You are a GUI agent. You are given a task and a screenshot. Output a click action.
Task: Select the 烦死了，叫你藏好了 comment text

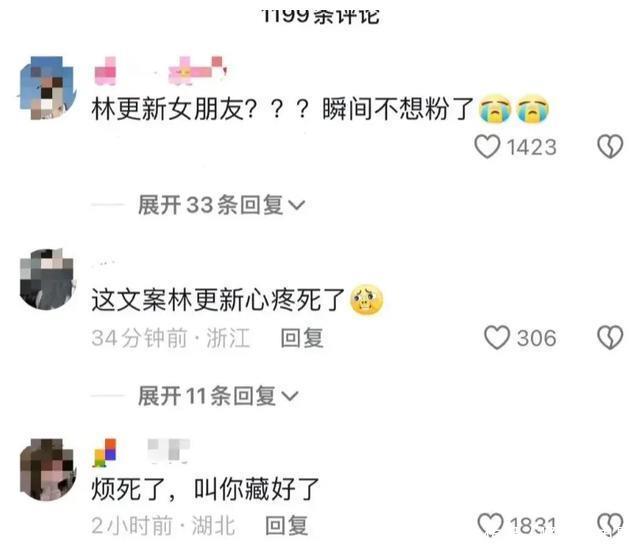click(x=205, y=488)
